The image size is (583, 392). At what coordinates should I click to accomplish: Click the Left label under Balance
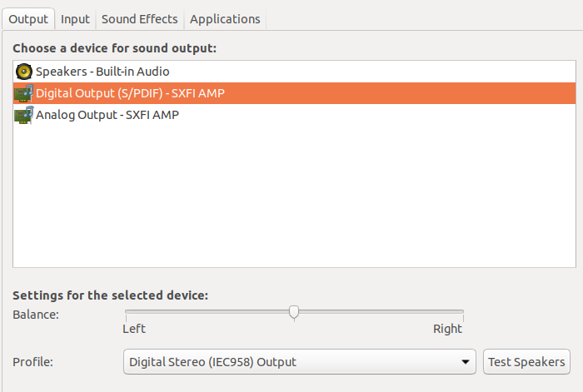[x=134, y=329]
